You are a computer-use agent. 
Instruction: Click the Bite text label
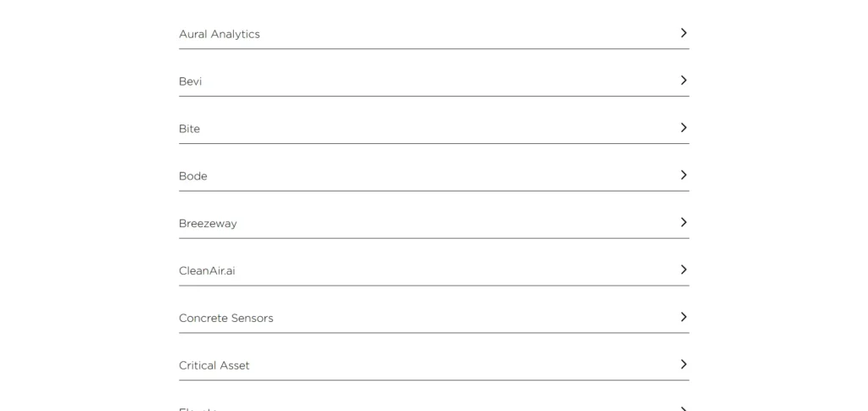tap(189, 129)
